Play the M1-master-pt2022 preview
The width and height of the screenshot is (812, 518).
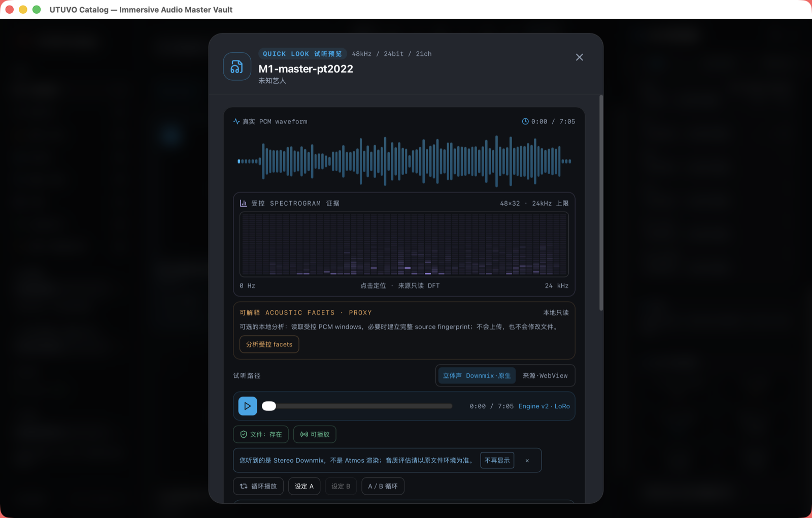(248, 406)
